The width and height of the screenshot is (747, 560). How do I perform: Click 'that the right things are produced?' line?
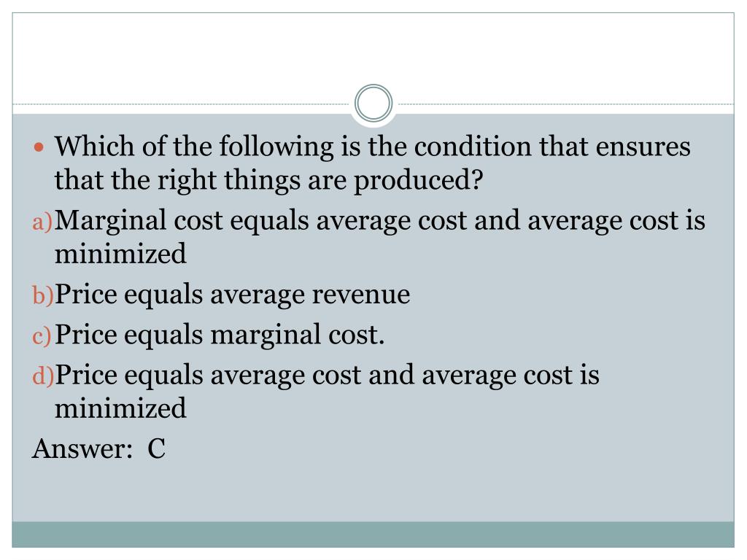268,180
